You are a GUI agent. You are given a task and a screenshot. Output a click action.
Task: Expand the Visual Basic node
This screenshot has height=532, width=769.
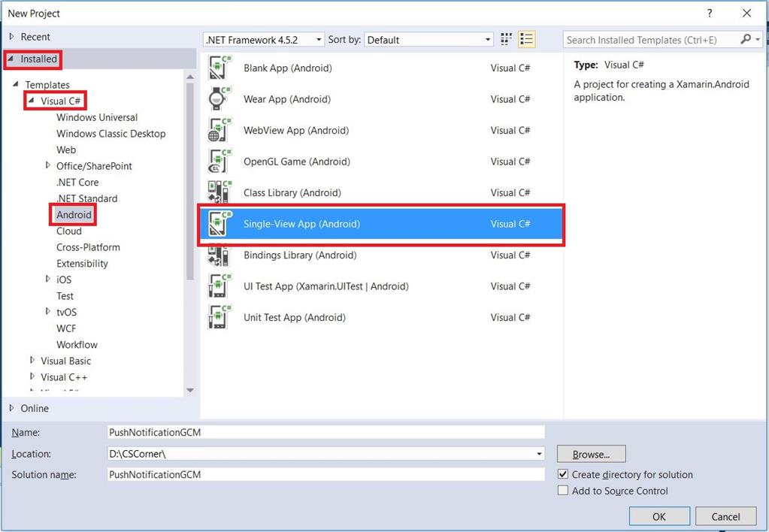32,361
